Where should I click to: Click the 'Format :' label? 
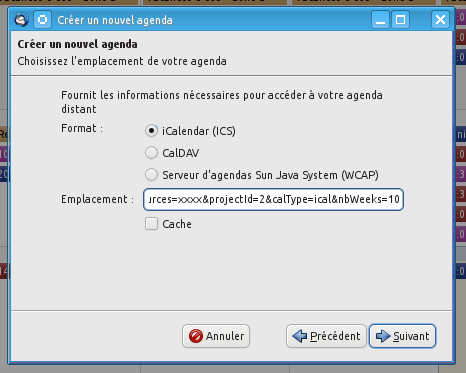coord(82,128)
